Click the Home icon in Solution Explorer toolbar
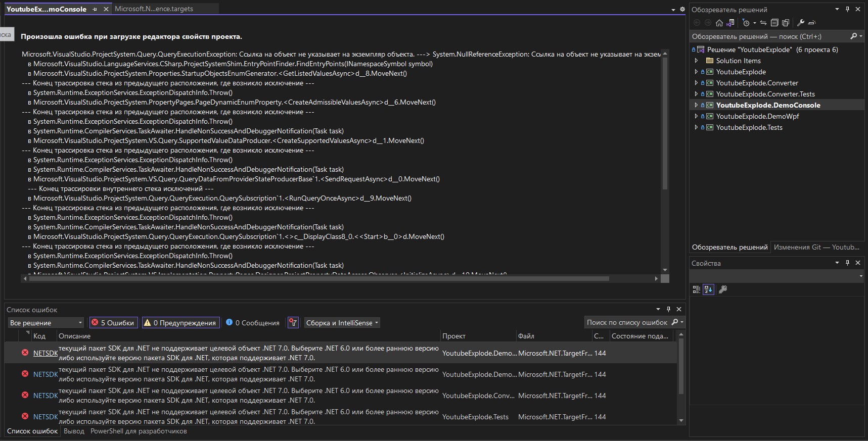Screen dimensions: 868x441 719,23
